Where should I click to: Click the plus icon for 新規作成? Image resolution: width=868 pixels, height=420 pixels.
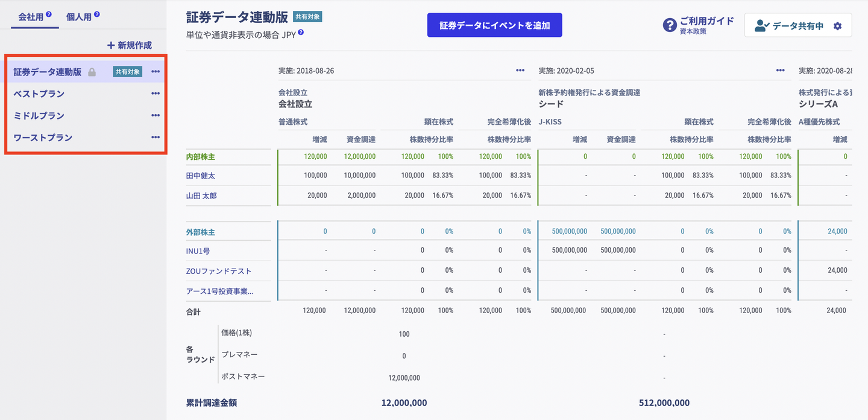click(x=110, y=45)
